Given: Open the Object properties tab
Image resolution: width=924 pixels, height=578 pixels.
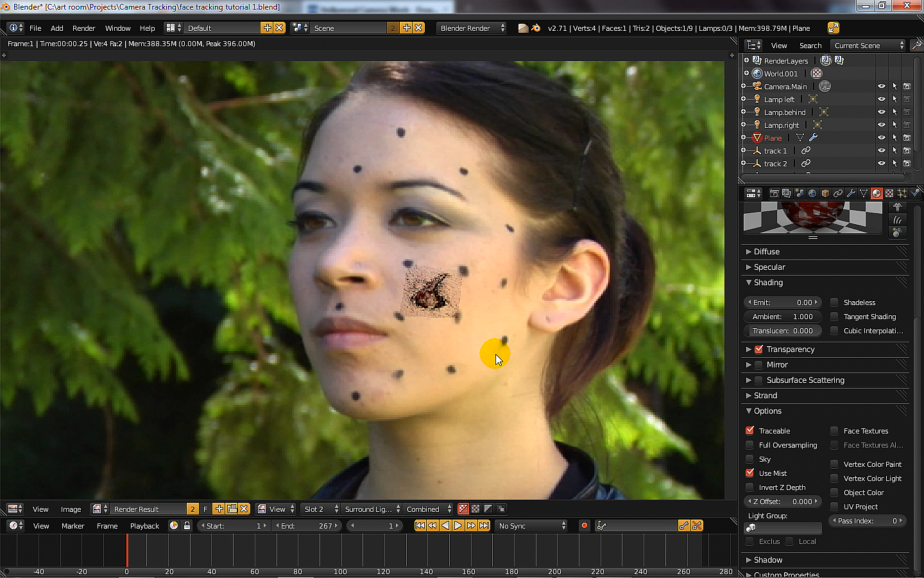Looking at the screenshot, I should (825, 193).
